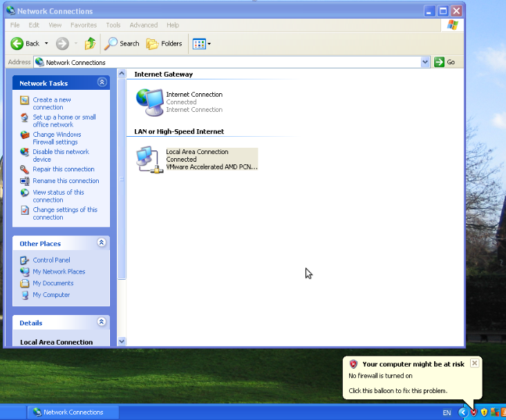Screen dimensions: 506x420
Task: Click Change Windows Firewall settings link
Action: point(56,138)
